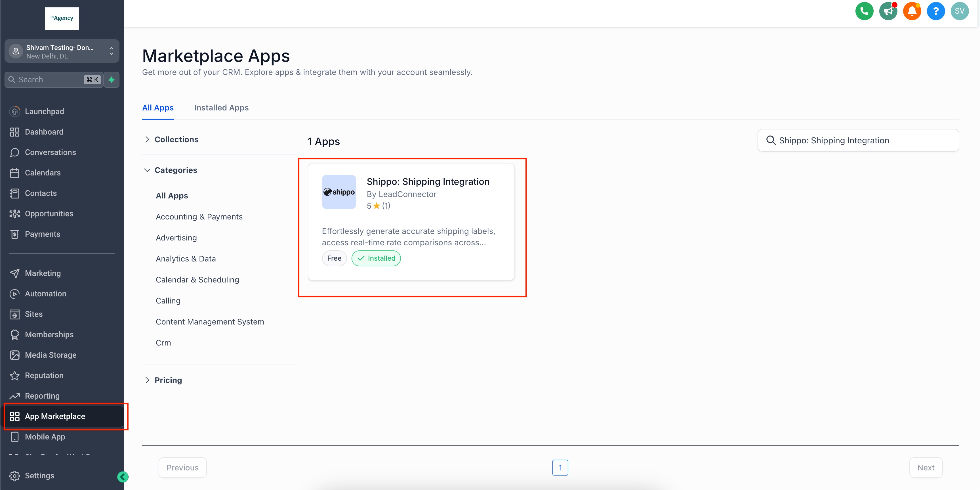980x490 pixels.
Task: Click the marketplace app search box
Action: 858,140
